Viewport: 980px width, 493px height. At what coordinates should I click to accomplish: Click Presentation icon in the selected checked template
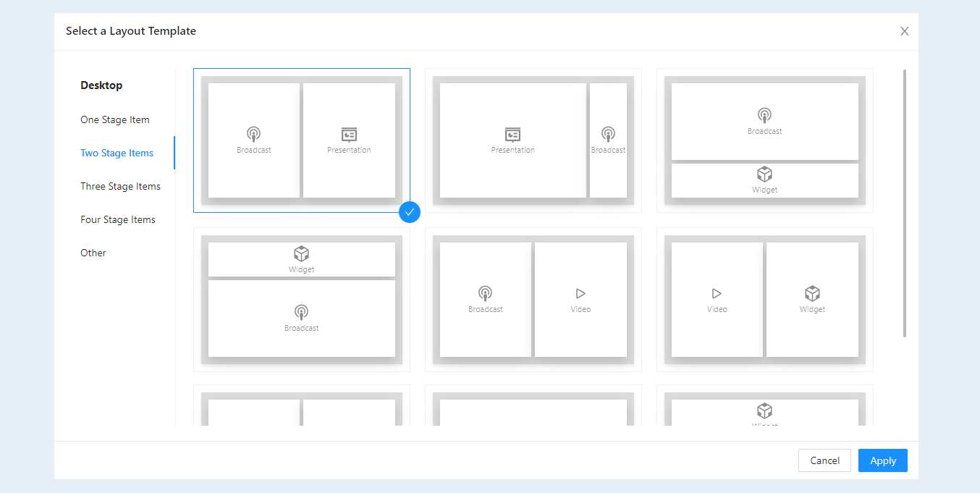click(349, 135)
